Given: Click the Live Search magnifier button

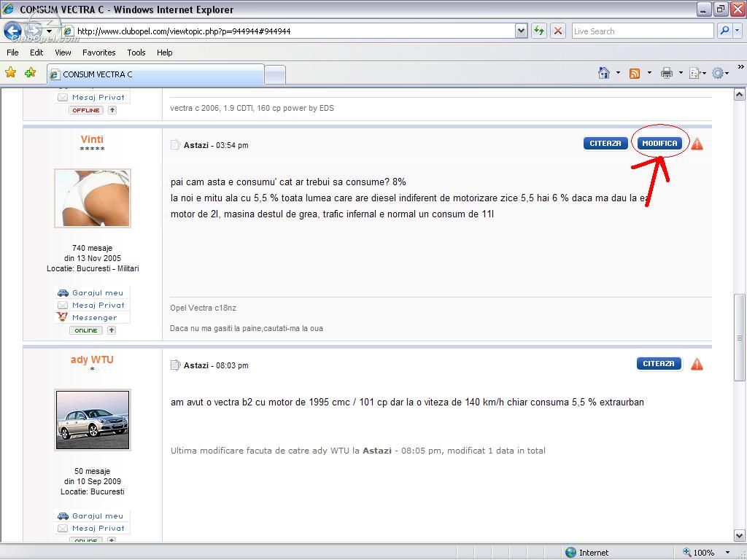Looking at the screenshot, I should click(724, 31).
